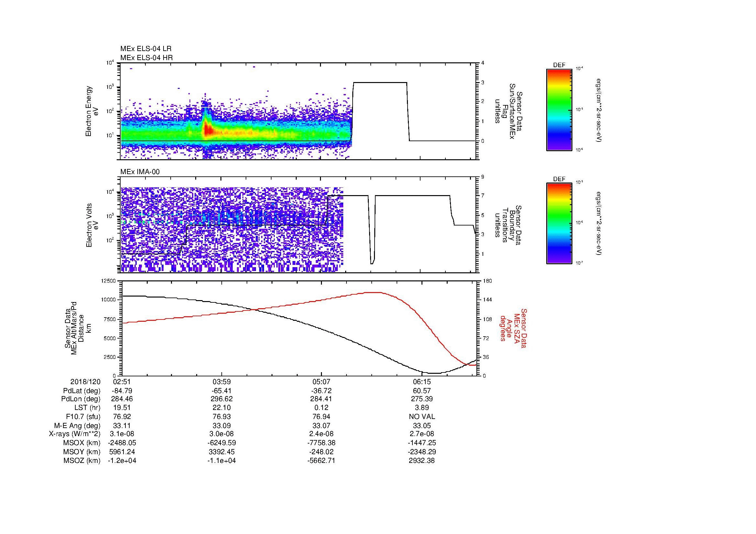Click X-rays value '2.4e-08'

click(321, 434)
